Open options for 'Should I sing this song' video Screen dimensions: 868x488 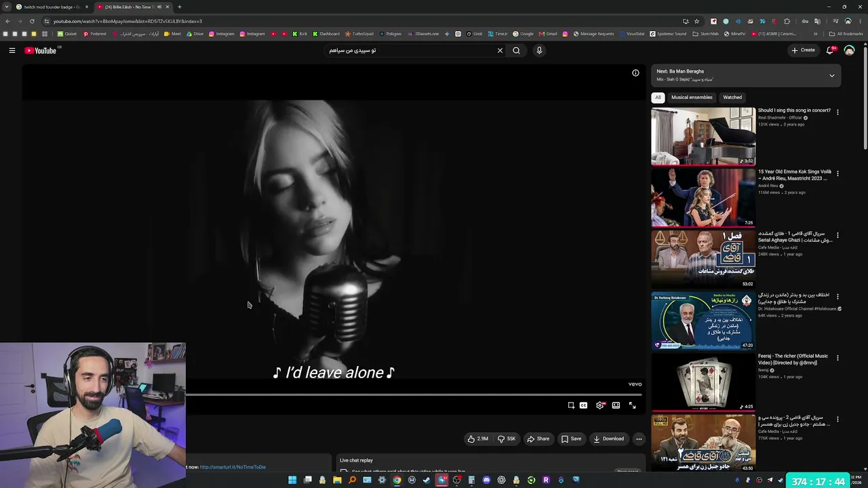coord(837,113)
